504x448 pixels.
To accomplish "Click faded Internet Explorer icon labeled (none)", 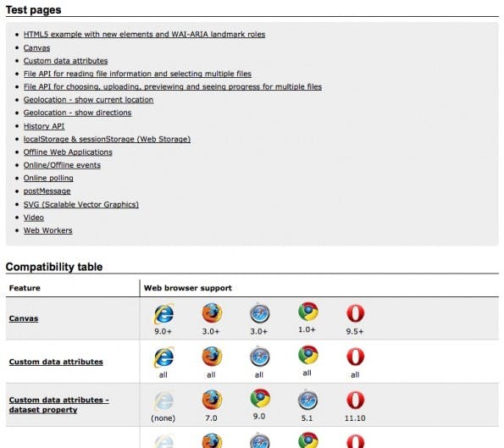I will 164,401.
